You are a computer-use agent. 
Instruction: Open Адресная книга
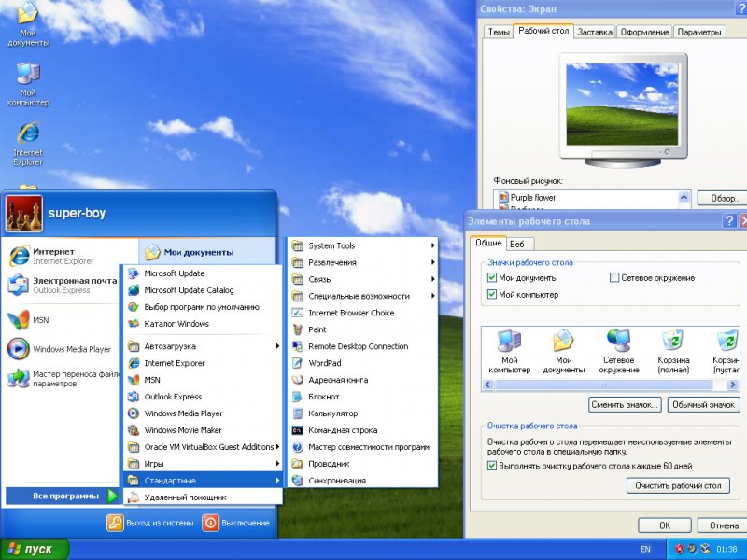[362, 380]
